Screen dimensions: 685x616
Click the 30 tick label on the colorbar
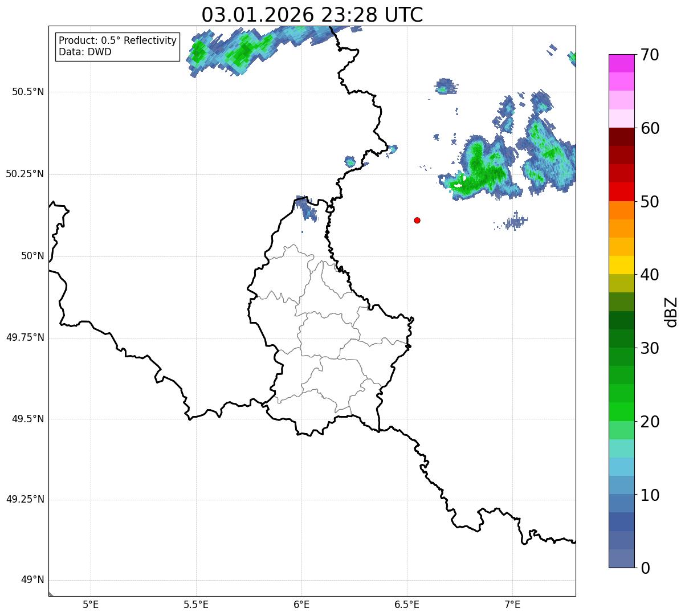tap(649, 348)
